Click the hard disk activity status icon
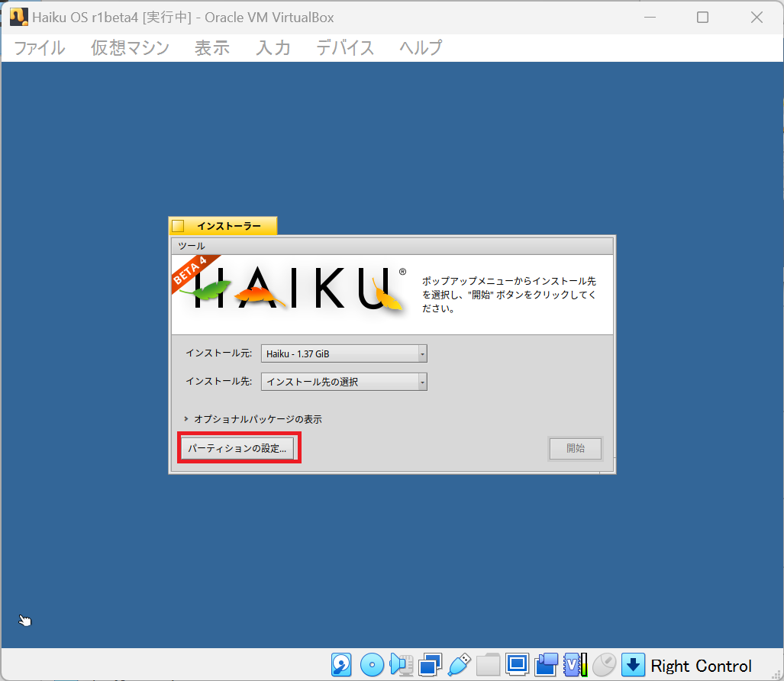784x681 pixels. coord(341,665)
